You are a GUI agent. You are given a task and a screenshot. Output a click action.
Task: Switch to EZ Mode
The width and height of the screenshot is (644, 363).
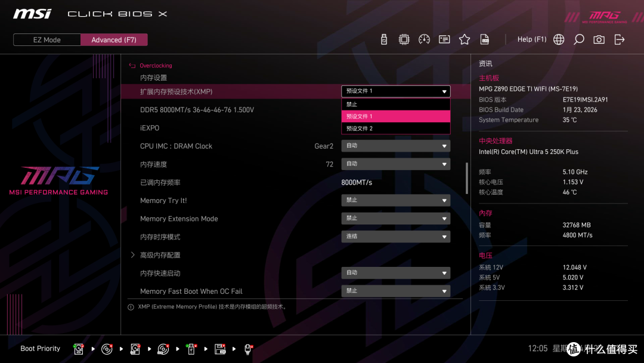[47, 40]
